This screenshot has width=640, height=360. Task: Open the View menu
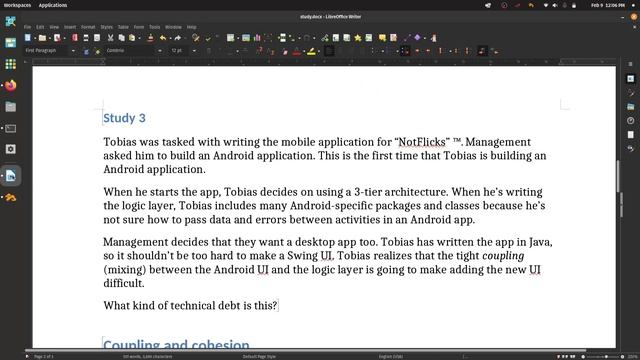point(54,27)
